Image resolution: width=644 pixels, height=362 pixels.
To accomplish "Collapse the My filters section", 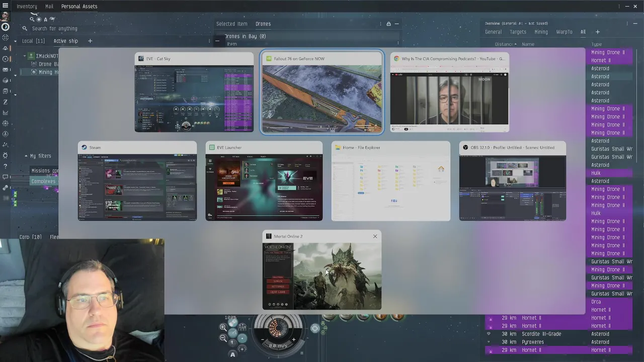I will click(x=26, y=156).
